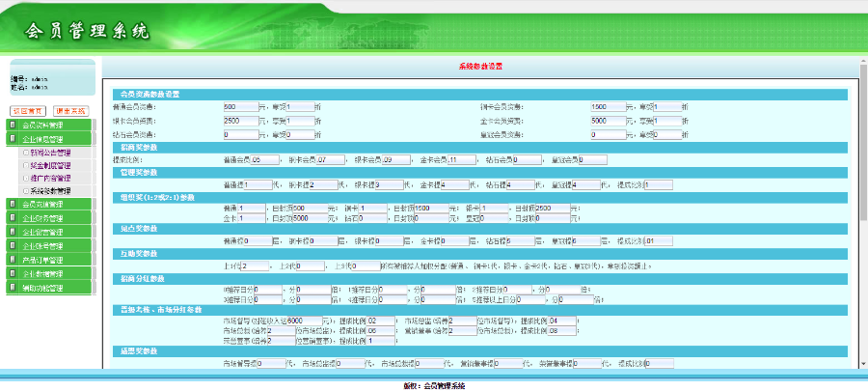Click the 招商奖参数 section header

pyautogui.click(x=479, y=148)
